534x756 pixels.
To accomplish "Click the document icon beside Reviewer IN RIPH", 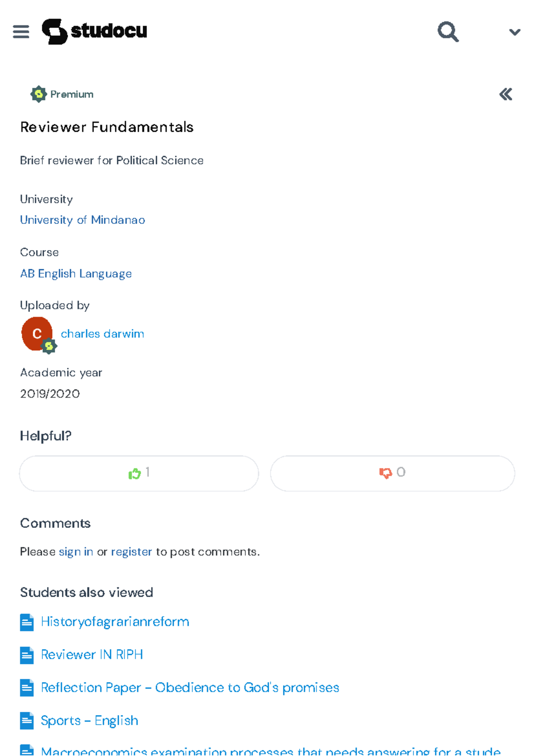I will click(26, 655).
